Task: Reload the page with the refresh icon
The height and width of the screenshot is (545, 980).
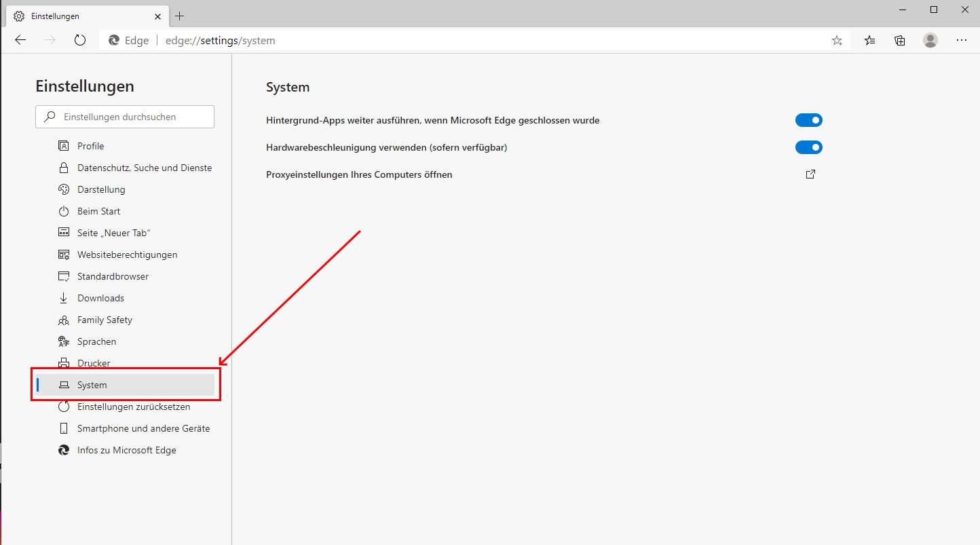Action: click(x=80, y=40)
